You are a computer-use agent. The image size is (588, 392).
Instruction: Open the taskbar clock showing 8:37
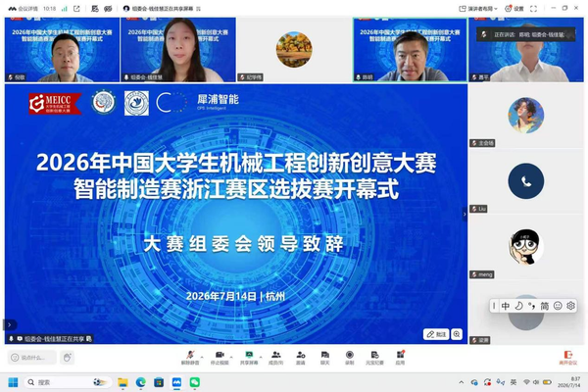point(568,382)
